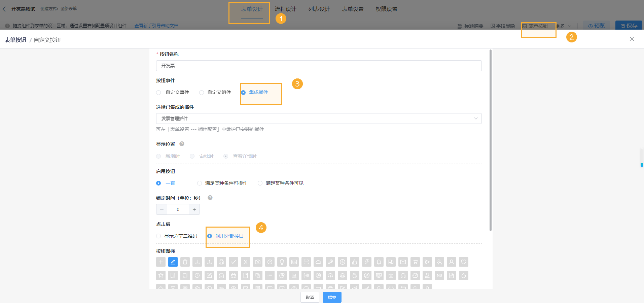This screenshot has height=303, width=644.
Task: Choose the trash can button icon
Action: pyautogui.click(x=185, y=262)
